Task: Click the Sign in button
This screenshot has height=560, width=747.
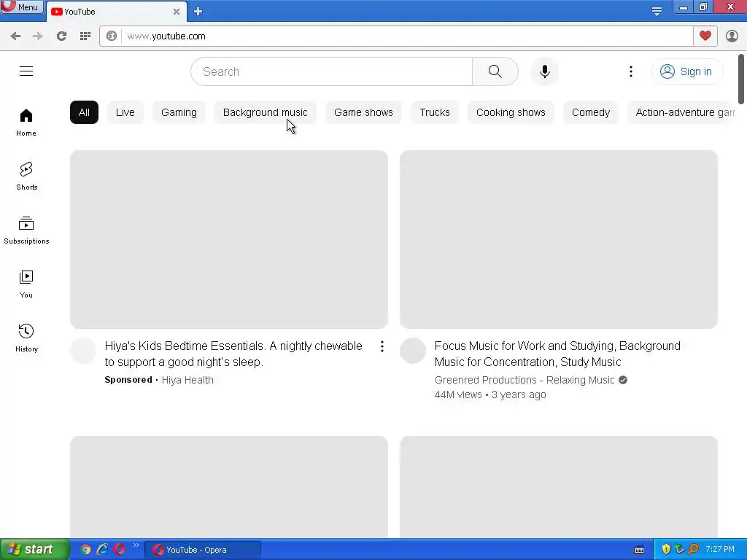Action: coord(686,71)
